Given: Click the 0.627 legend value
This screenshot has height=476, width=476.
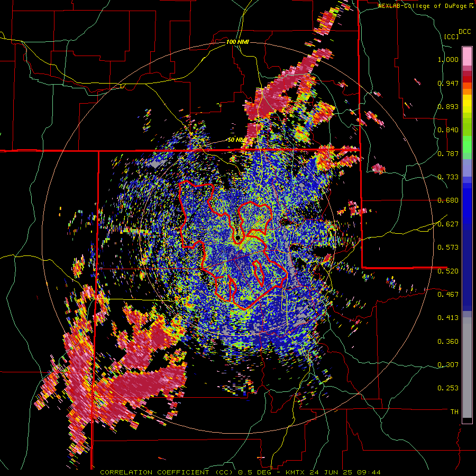Looking at the screenshot, I should [x=448, y=224].
